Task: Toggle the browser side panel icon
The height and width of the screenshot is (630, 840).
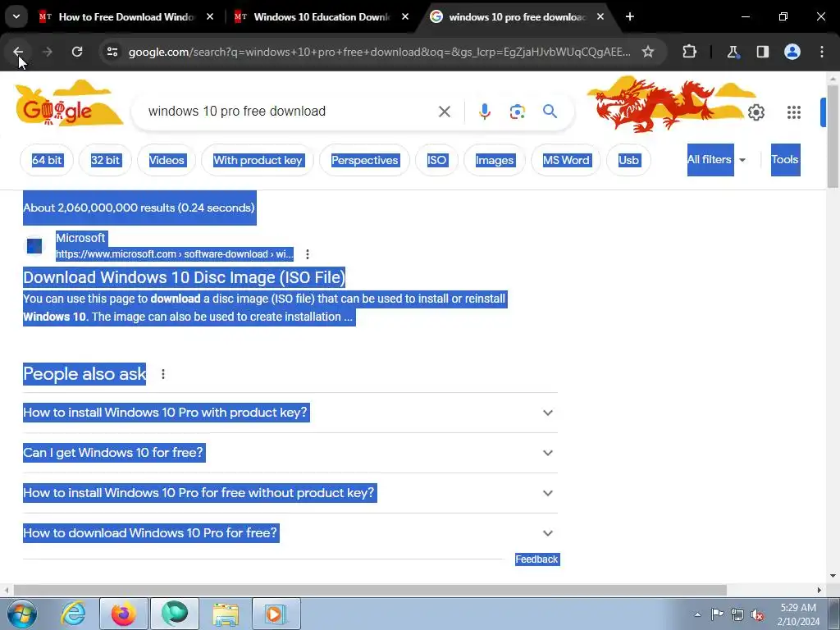Action: (762, 52)
